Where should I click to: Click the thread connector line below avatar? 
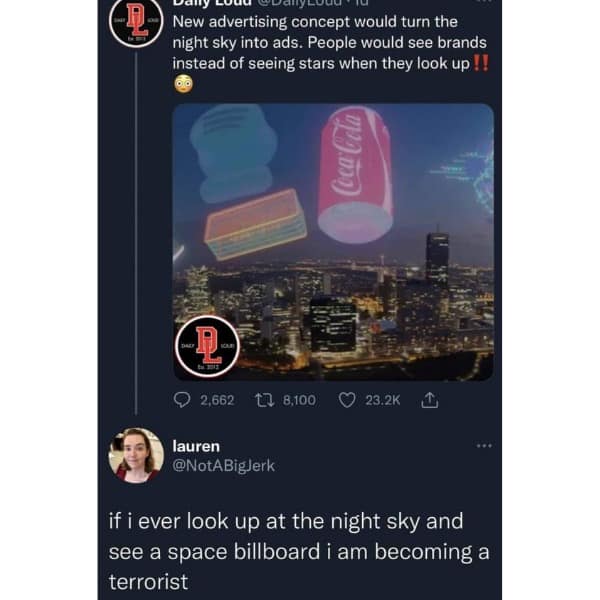pos(136,233)
